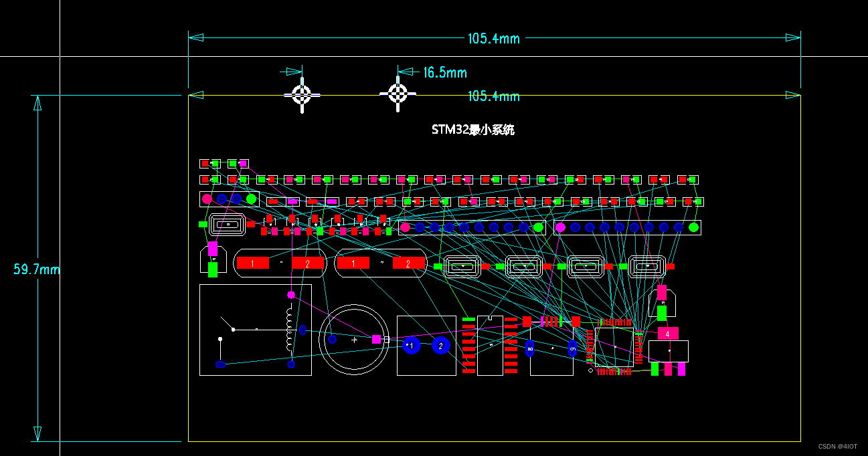Select the leftmost oval USB connector footprint
868x456 pixels.
462,266
